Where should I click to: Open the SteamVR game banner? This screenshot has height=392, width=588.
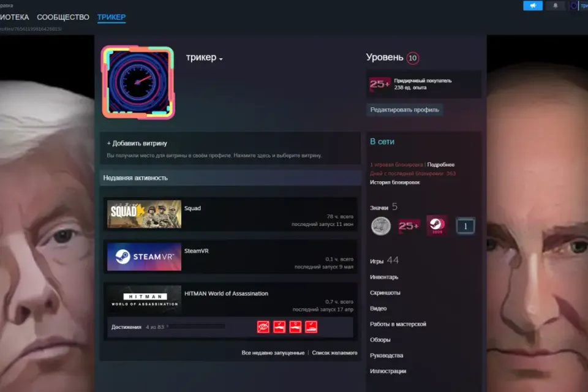click(144, 257)
